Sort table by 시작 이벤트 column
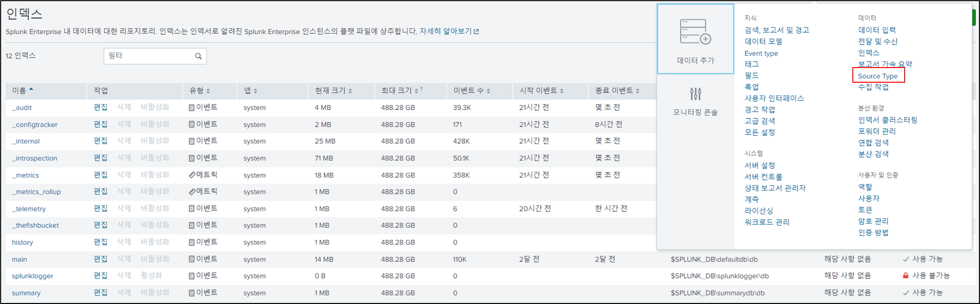980x304 pixels. click(x=542, y=91)
